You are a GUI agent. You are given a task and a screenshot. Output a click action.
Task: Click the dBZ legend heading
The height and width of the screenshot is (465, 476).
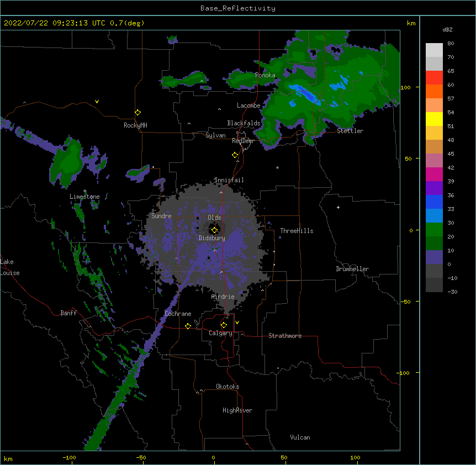pyautogui.click(x=447, y=29)
